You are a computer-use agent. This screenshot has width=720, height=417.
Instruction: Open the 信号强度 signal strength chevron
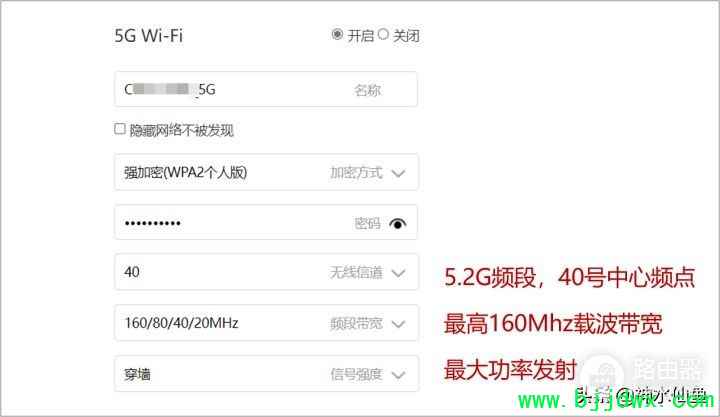click(398, 375)
